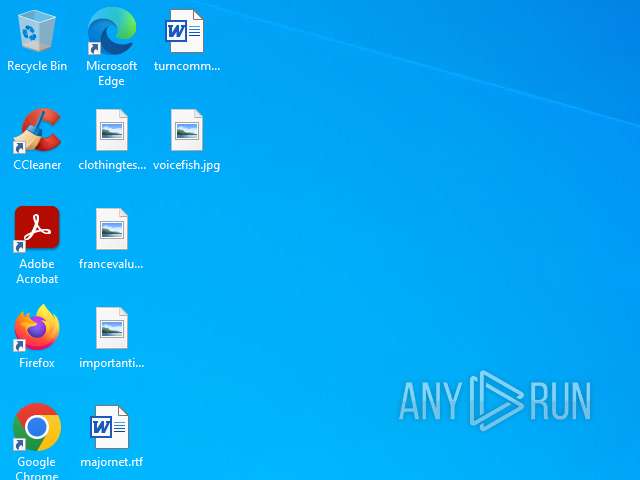
Task: Select the turncomm... Word document
Action: click(x=186, y=31)
